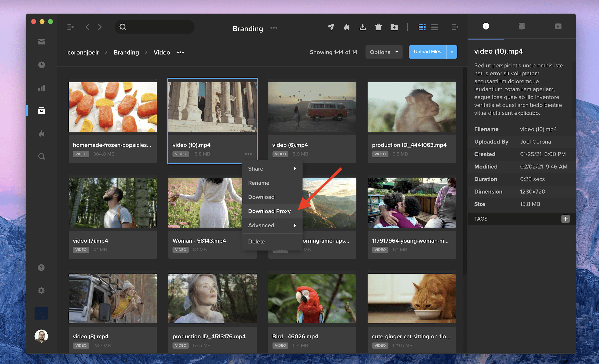The image size is (599, 364).
Task: Open the storage database tab in right panel
Action: point(522,26)
